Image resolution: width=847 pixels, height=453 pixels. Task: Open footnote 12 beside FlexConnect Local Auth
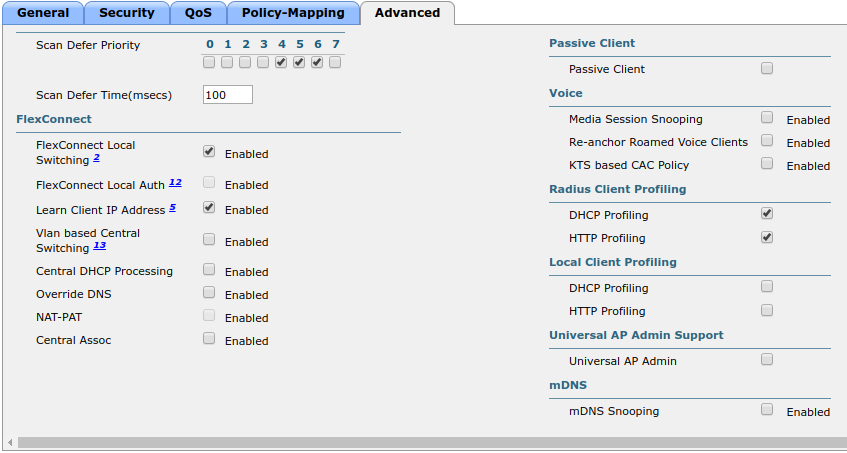click(175, 183)
